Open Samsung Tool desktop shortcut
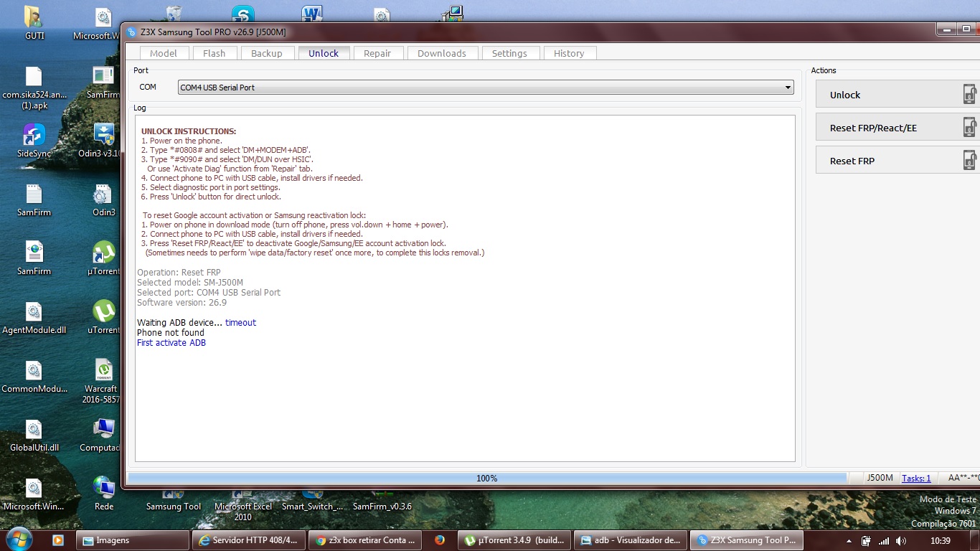The height and width of the screenshot is (551, 980). pos(174,501)
